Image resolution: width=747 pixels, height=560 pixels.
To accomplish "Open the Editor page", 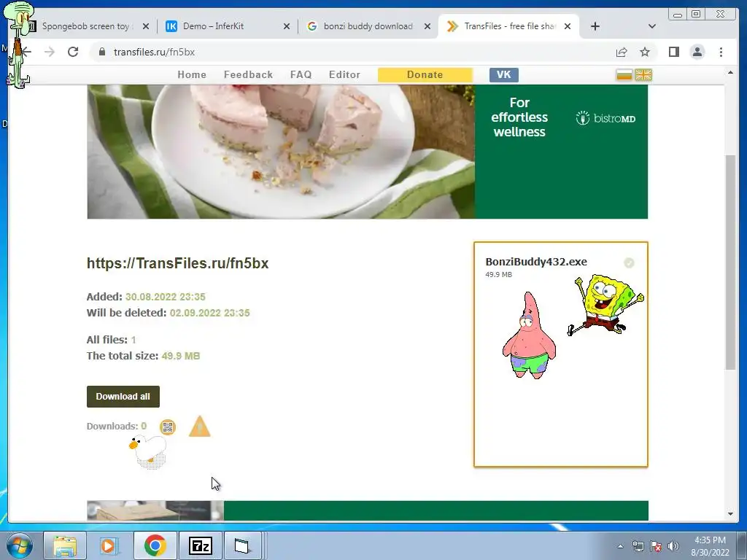I will [344, 75].
